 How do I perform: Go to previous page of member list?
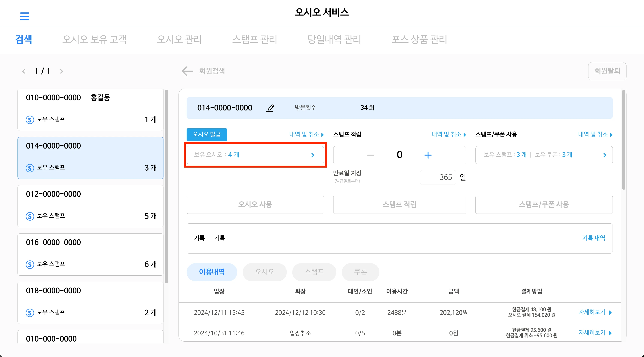coord(24,71)
